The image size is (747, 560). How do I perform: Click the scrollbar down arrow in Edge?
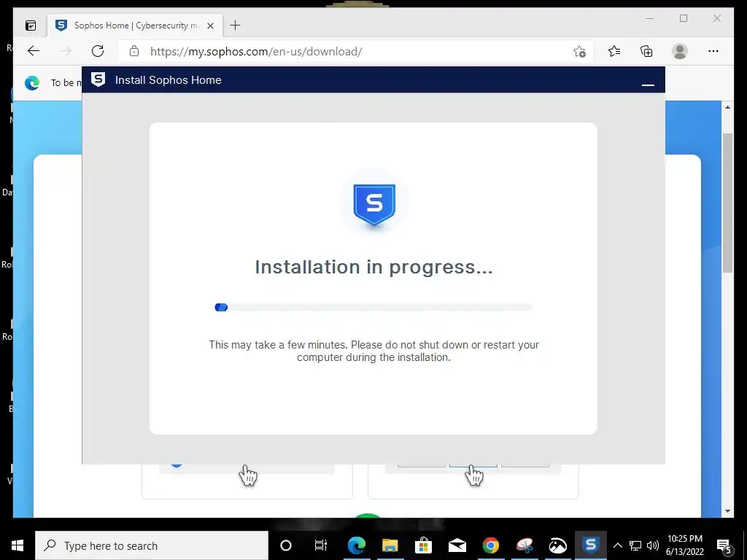(727, 511)
